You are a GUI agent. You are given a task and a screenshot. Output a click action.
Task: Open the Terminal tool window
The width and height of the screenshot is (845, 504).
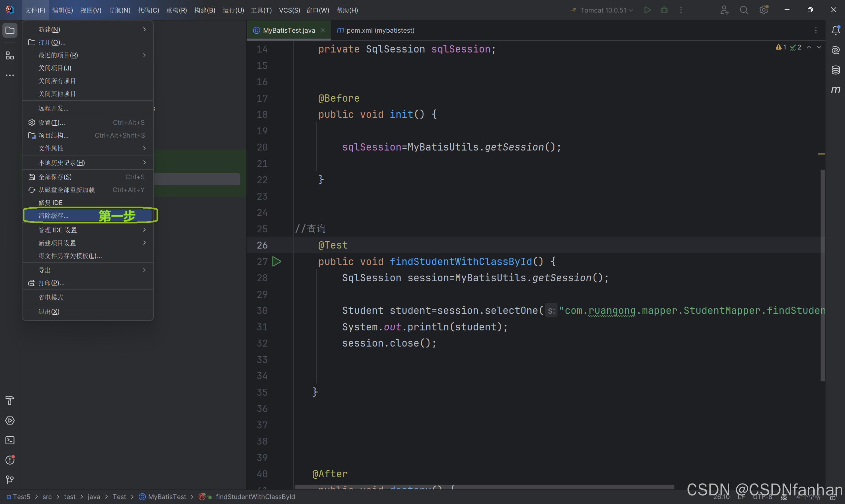[x=10, y=440]
